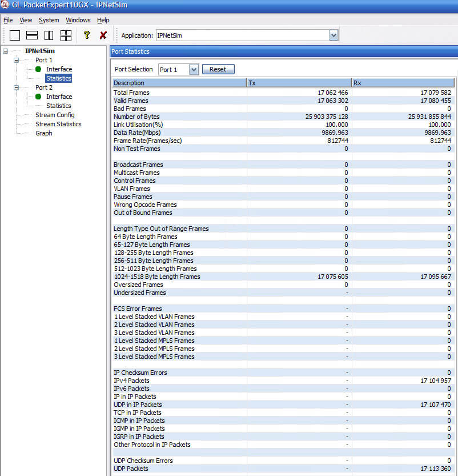This screenshot has width=458, height=476.
Task: Collapse the Port 1 tree node
Action: tap(17, 60)
